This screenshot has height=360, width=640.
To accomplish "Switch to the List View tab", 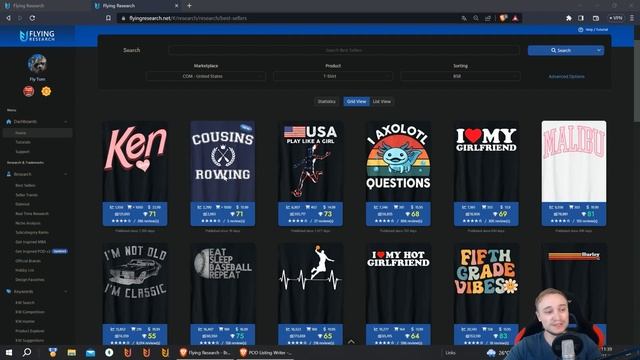I will (x=382, y=101).
